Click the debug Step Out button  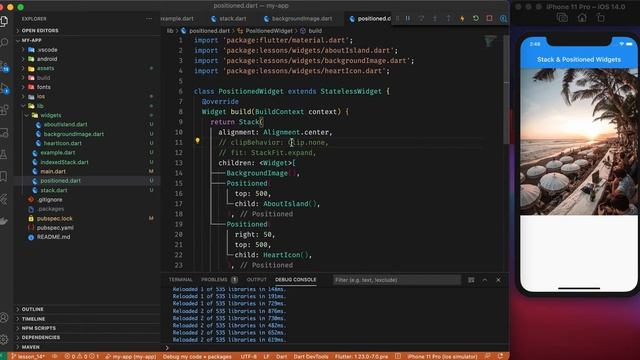coord(448,18)
